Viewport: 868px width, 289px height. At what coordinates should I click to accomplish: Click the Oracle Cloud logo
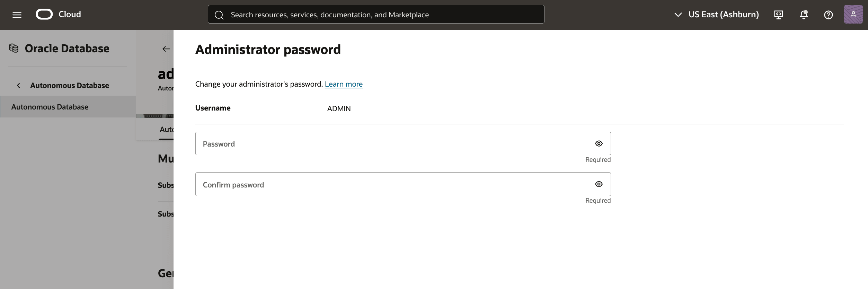(x=44, y=14)
